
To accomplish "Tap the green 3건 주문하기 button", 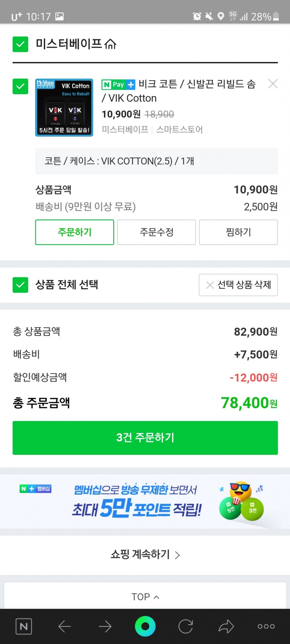I will point(145,438).
